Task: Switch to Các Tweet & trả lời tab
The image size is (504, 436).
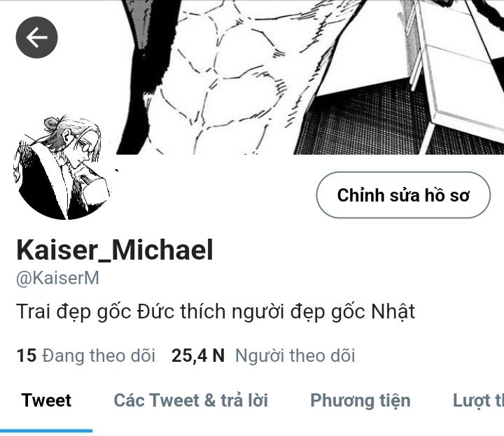Action: tap(190, 400)
